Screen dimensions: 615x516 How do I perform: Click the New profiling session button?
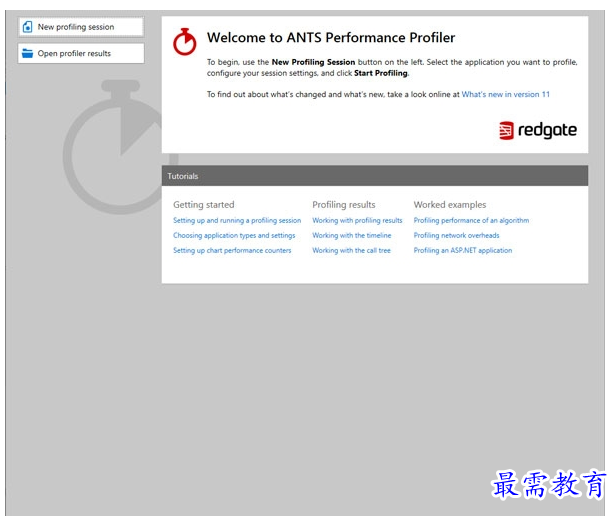pyautogui.click(x=81, y=27)
